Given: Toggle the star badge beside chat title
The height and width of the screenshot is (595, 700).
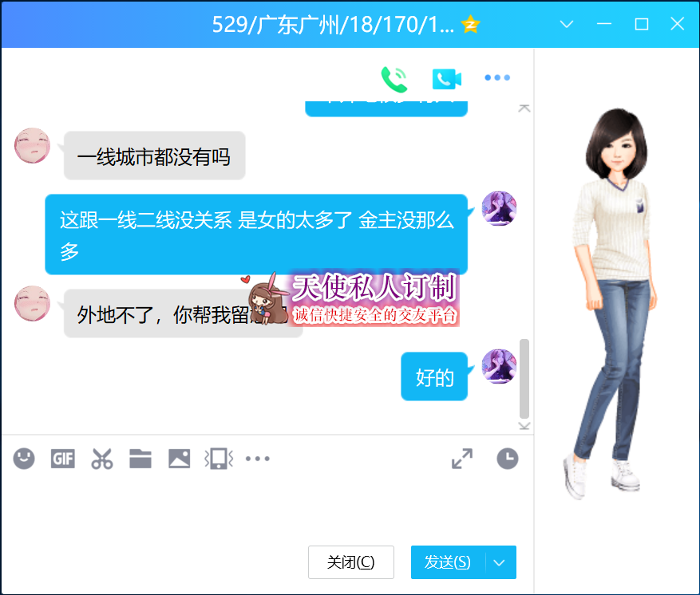Looking at the screenshot, I should [470, 25].
